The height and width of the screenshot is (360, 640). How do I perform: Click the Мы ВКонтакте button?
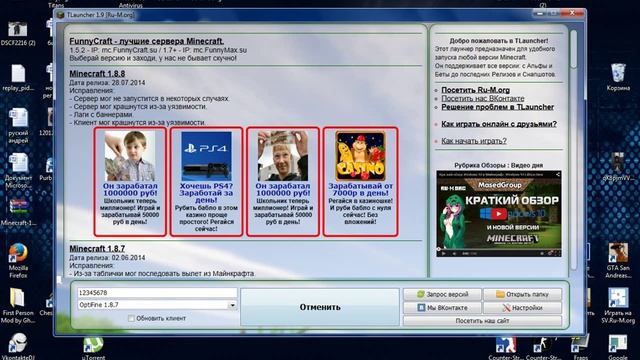click(442, 308)
